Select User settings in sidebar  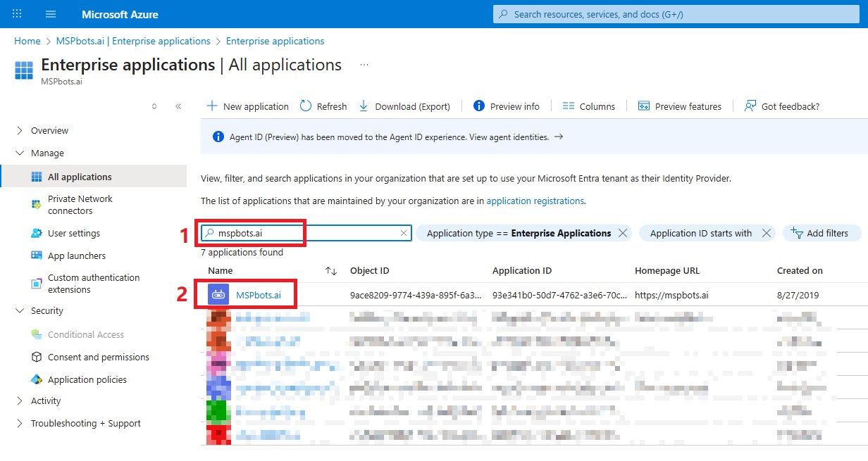tap(74, 233)
